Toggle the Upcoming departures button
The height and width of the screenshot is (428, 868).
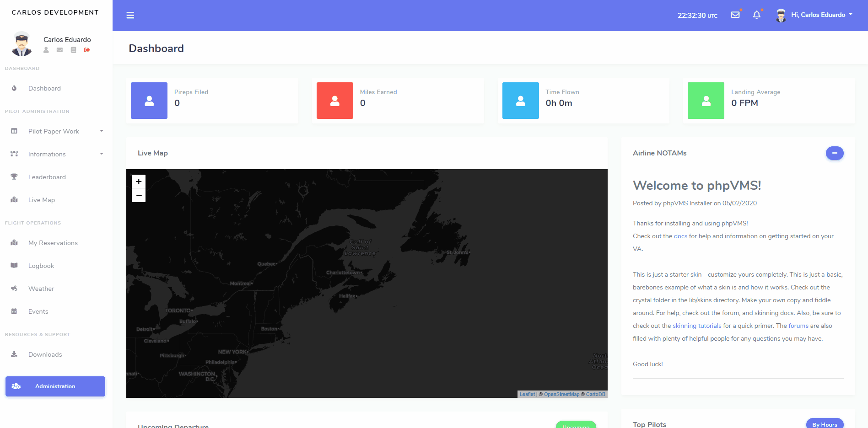576,425
